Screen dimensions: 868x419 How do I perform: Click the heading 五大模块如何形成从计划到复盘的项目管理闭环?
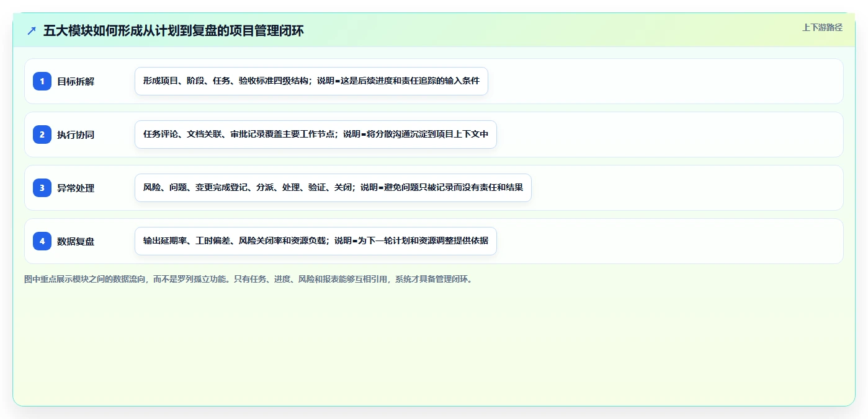point(174,30)
